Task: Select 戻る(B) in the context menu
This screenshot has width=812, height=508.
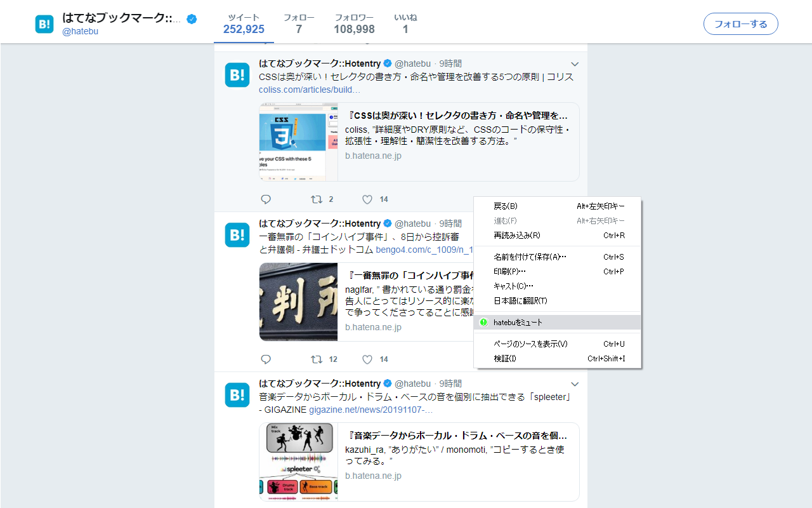Action: pos(558,206)
